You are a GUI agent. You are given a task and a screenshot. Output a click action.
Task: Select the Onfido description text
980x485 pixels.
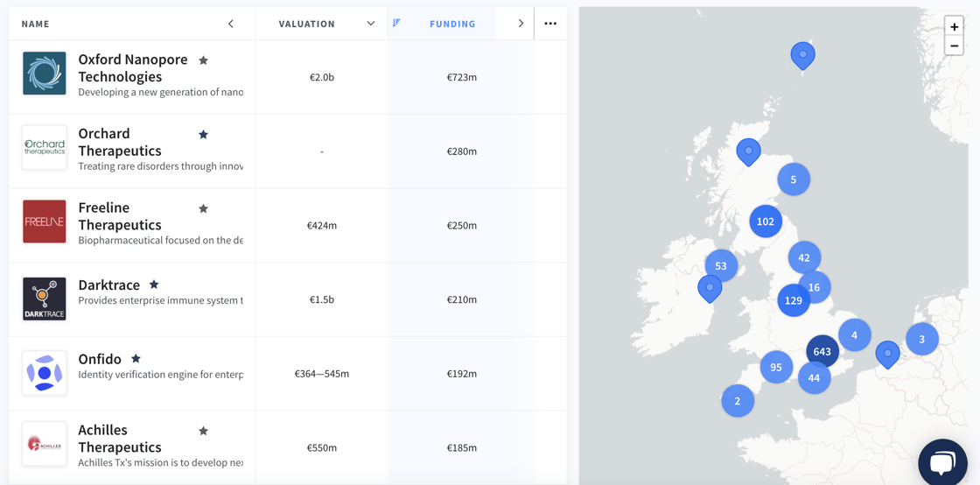(161, 375)
